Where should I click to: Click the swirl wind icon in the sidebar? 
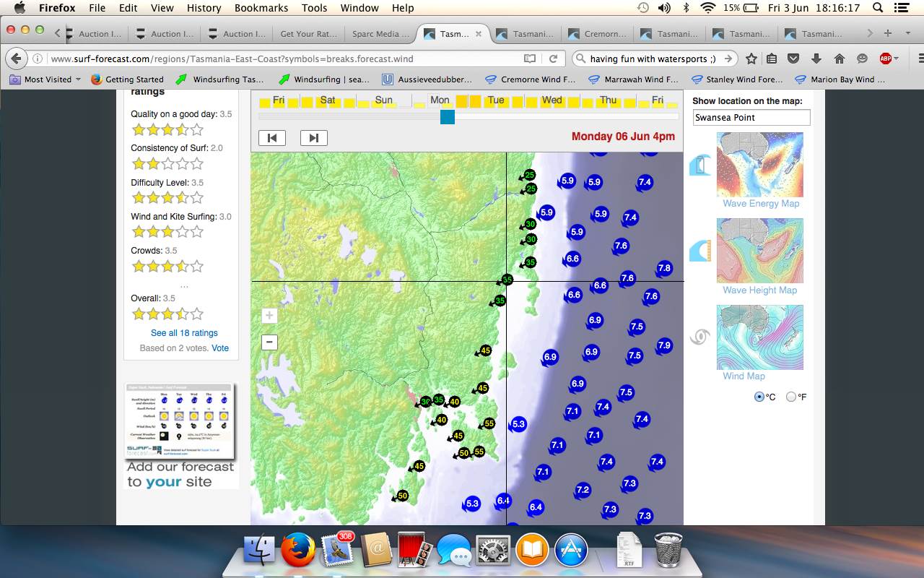[x=699, y=337]
